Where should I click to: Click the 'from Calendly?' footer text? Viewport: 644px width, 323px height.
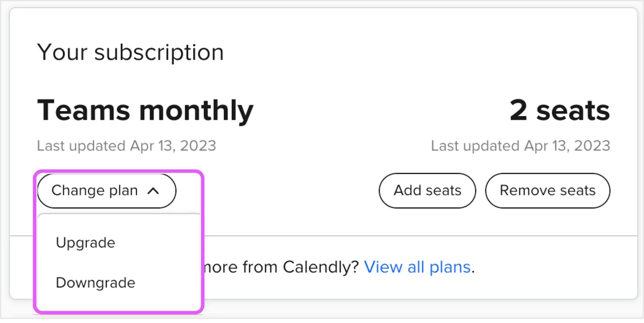coord(301,267)
